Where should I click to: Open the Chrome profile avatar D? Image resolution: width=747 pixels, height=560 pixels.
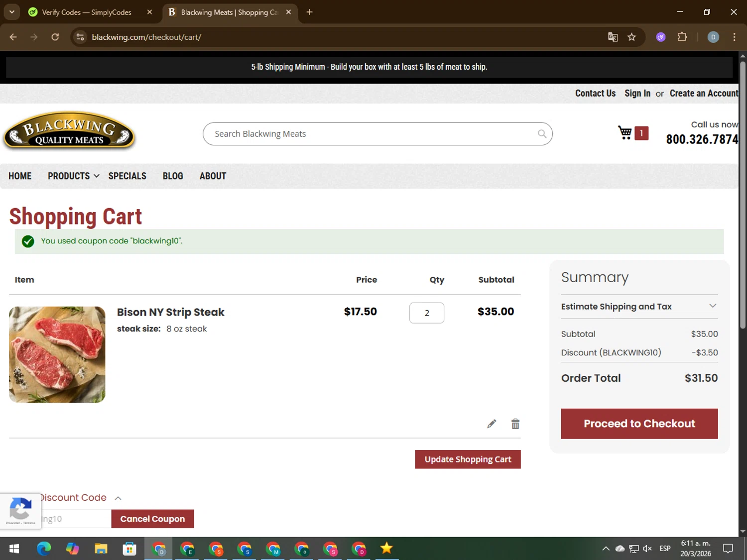click(x=713, y=37)
